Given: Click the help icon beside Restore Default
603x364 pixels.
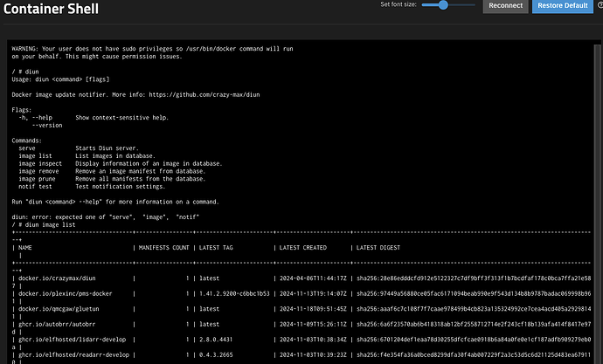Looking at the screenshot, I should [600, 5].
